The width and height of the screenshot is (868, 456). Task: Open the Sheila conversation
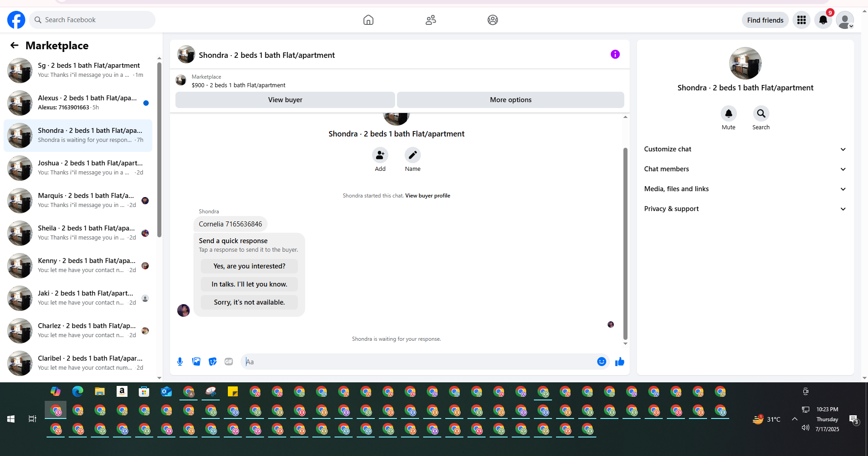tap(78, 233)
